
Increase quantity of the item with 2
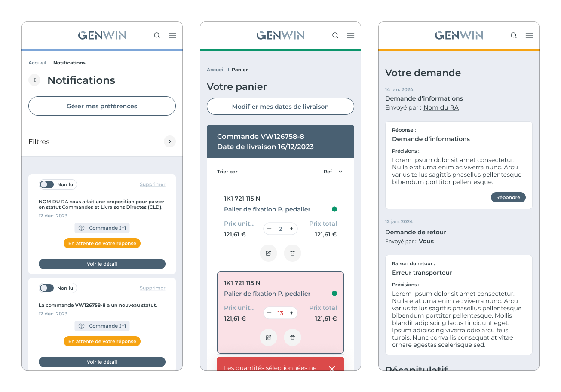tap(291, 229)
